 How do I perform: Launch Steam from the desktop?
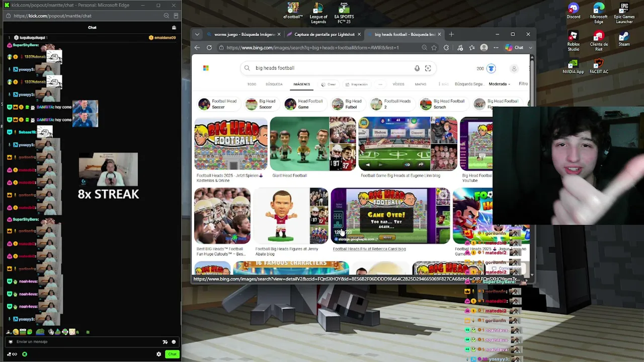point(624,39)
